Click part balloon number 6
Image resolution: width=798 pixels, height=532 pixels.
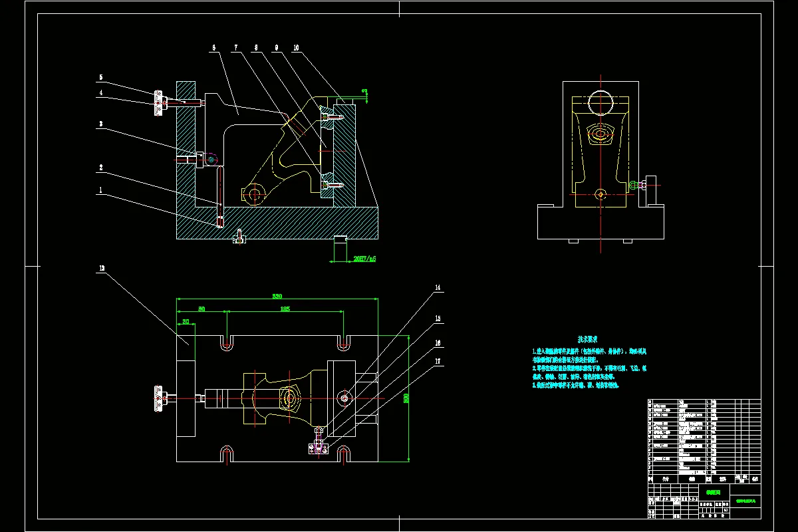click(x=214, y=48)
